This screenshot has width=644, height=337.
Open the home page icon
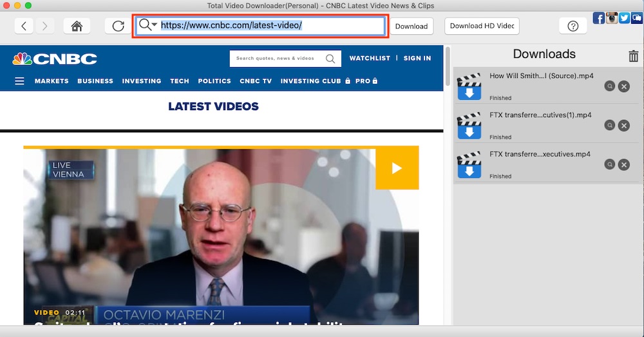tap(77, 26)
